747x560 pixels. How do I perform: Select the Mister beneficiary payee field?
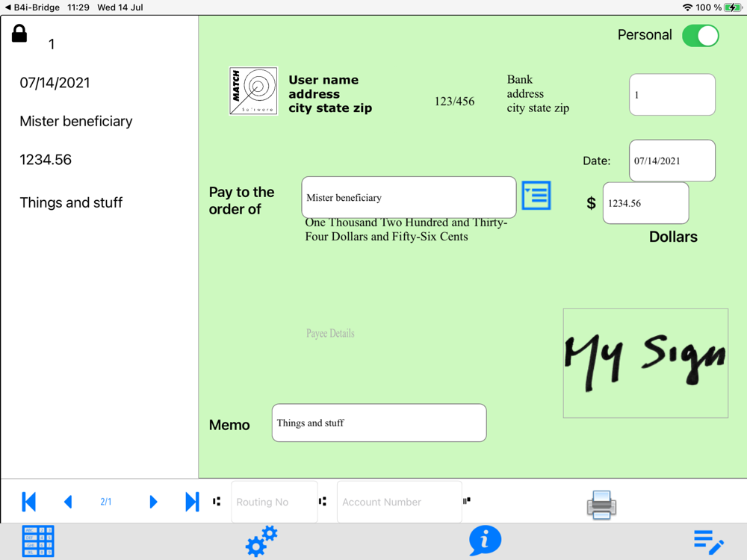point(409,198)
